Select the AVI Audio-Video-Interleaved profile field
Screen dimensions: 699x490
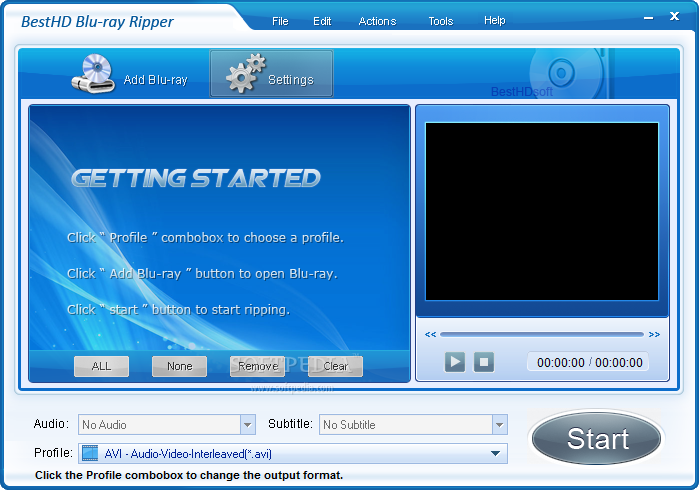pyautogui.click(x=293, y=453)
